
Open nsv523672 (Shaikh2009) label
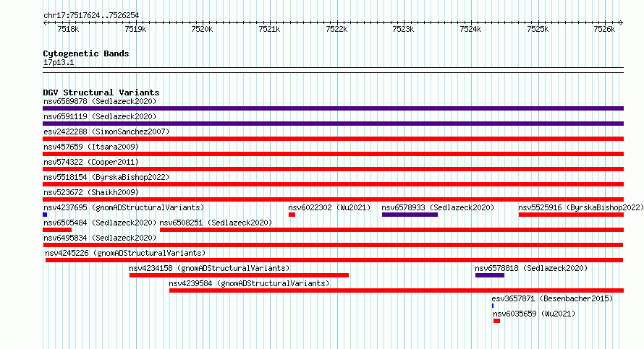pyautogui.click(x=91, y=192)
